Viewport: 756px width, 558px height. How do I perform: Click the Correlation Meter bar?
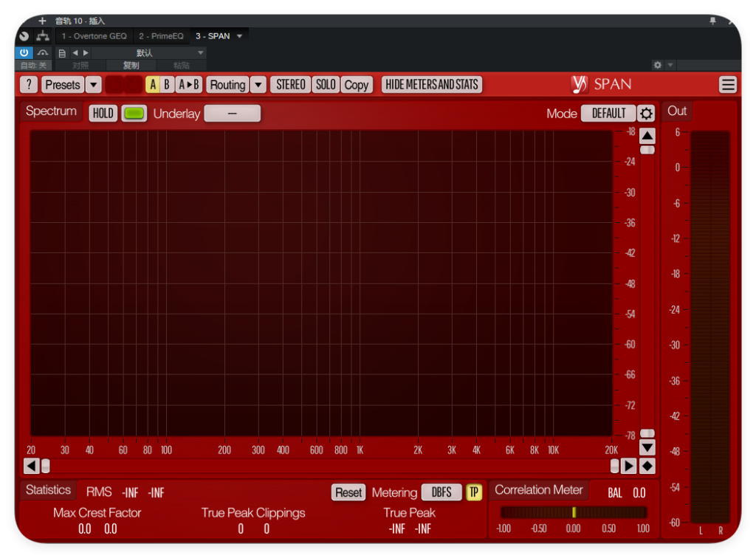[x=573, y=512]
